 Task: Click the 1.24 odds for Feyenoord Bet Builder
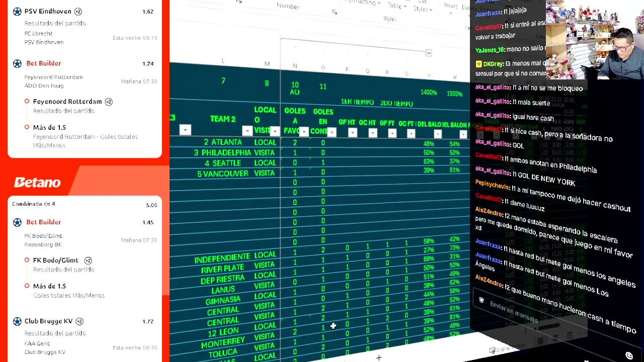(x=147, y=64)
